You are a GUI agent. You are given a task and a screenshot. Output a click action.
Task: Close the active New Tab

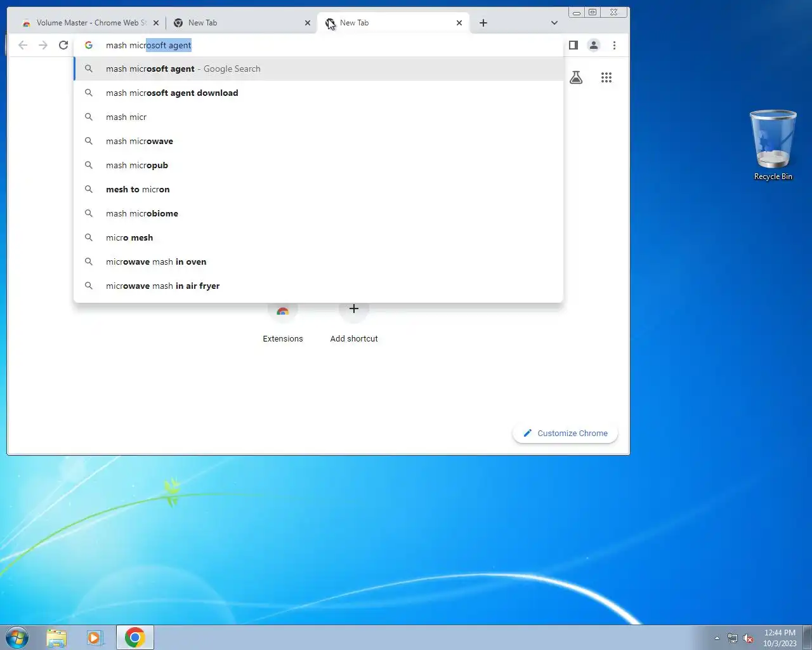(459, 23)
